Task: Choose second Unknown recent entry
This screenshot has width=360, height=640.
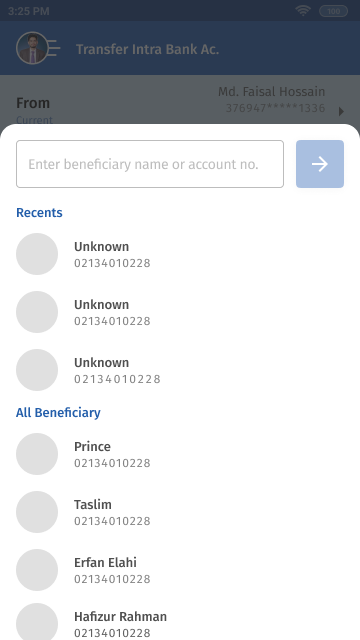Action: [x=180, y=312]
